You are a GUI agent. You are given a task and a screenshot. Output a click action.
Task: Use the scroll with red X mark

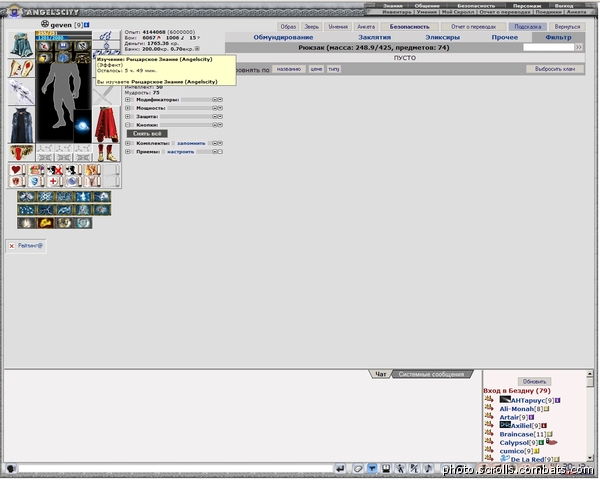[54, 170]
